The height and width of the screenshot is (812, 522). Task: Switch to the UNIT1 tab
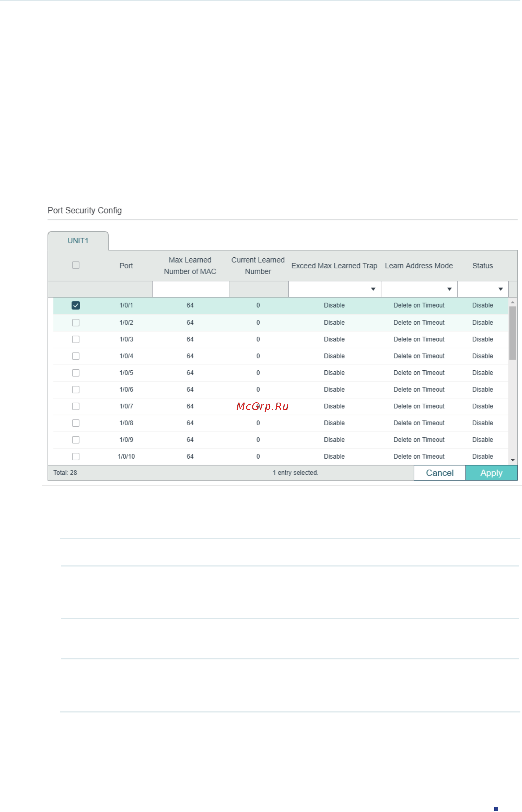point(78,241)
